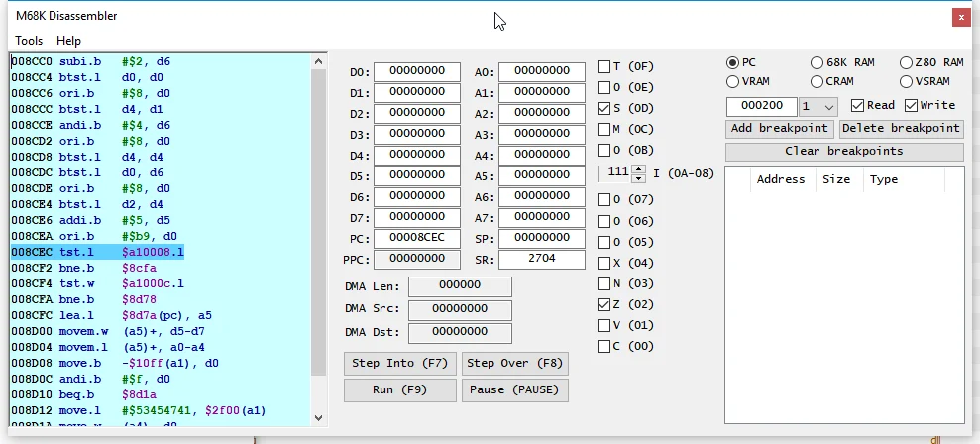Viewport: 980px width, 444px height.
Task: Toggle the C (00) carry flag checkbox
Action: click(603, 347)
